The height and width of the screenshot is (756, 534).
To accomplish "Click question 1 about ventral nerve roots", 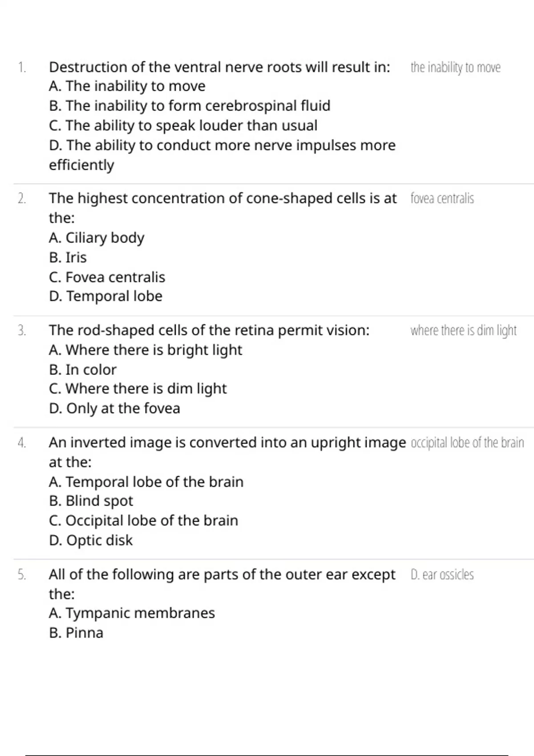I will point(219,67).
